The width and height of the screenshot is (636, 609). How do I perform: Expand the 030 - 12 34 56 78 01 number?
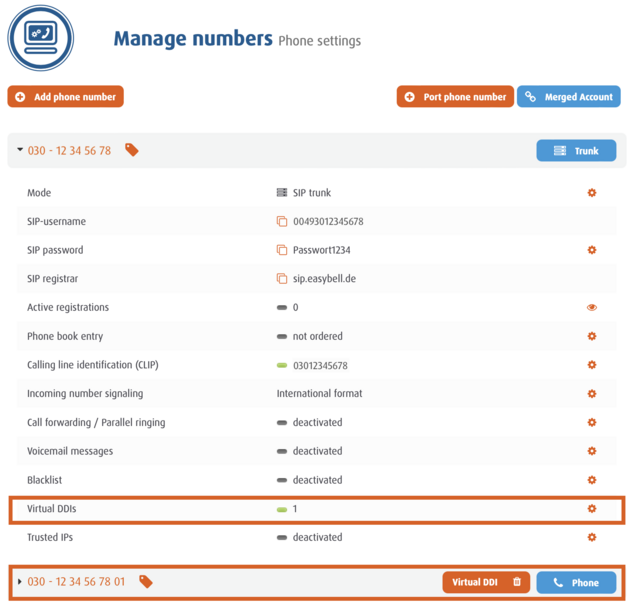(x=20, y=582)
